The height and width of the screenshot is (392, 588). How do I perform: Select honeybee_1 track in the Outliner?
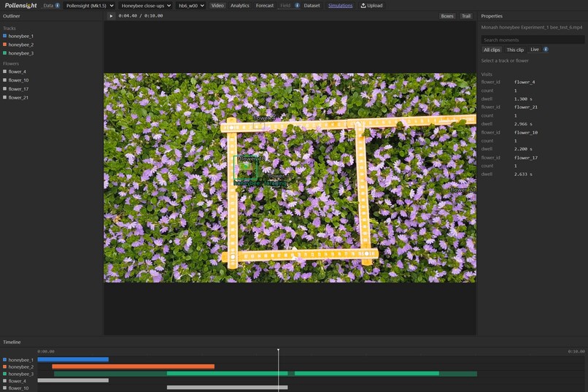[x=20, y=36]
